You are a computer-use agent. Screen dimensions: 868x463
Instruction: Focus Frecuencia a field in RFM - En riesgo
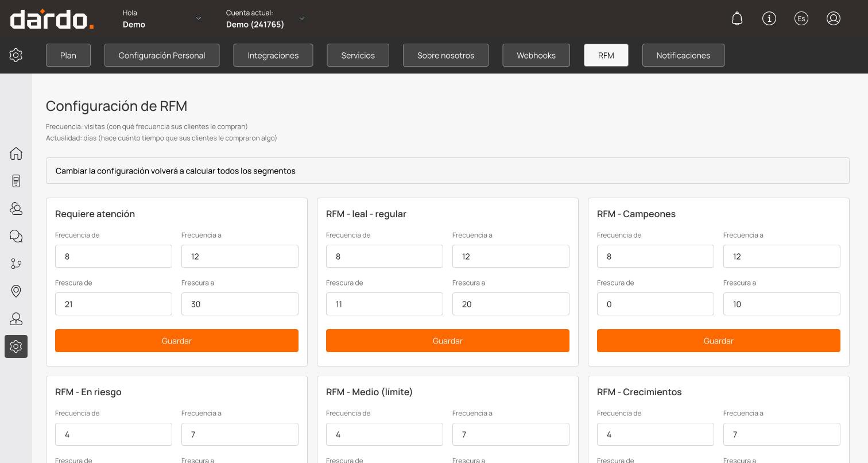coord(240,434)
